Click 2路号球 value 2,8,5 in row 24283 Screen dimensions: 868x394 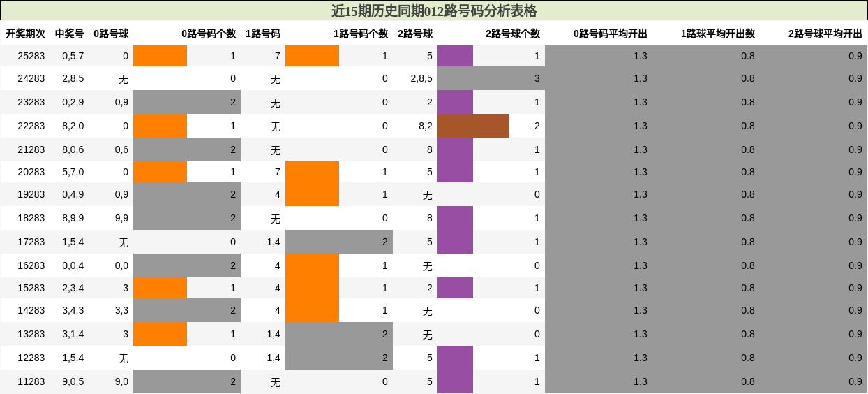[421, 78]
